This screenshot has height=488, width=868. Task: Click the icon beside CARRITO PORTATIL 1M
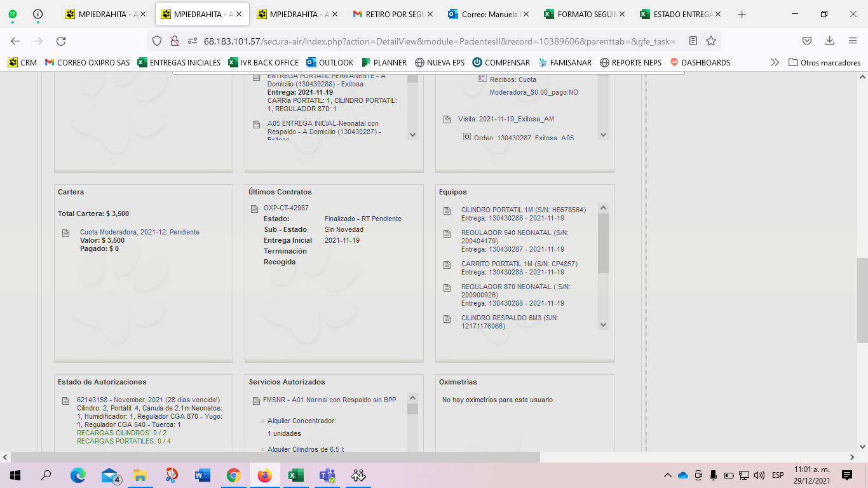click(447, 265)
